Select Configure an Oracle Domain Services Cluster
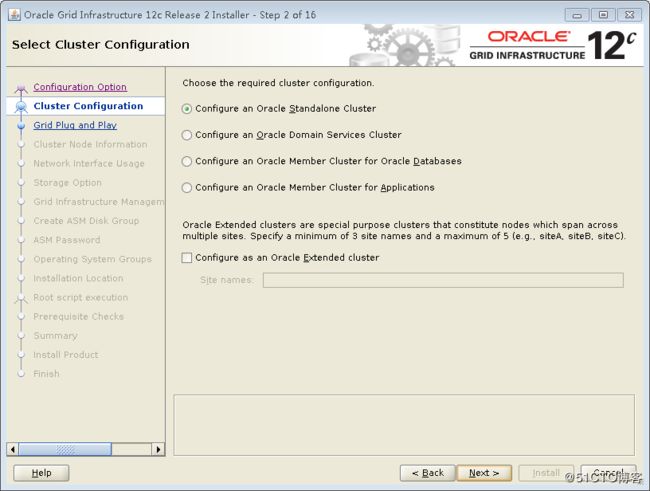The height and width of the screenshot is (491, 650). pos(291,135)
